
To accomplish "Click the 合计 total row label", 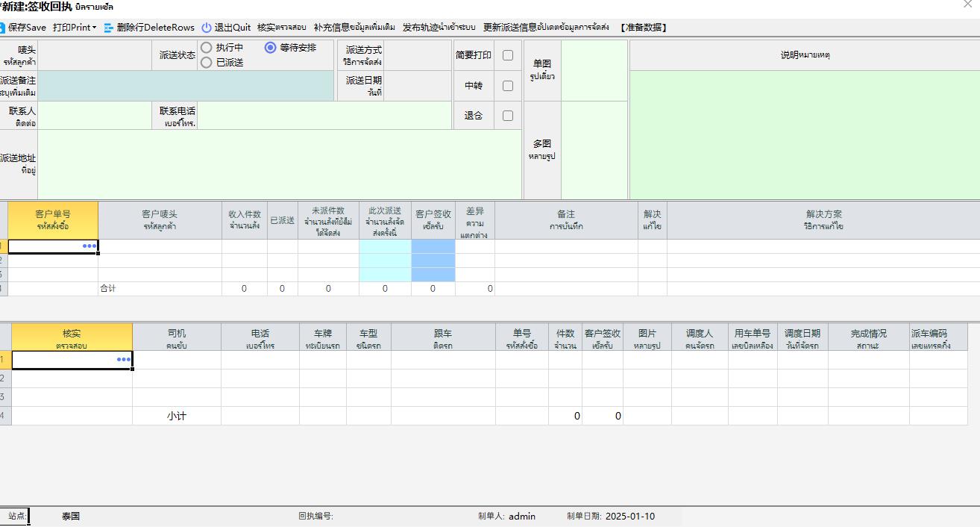I will click(108, 288).
